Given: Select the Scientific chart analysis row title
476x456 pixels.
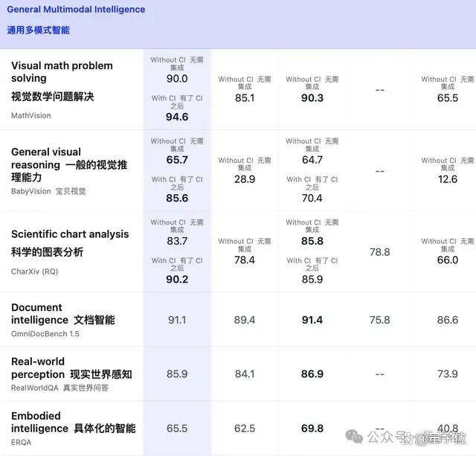Looking at the screenshot, I should tap(70, 234).
